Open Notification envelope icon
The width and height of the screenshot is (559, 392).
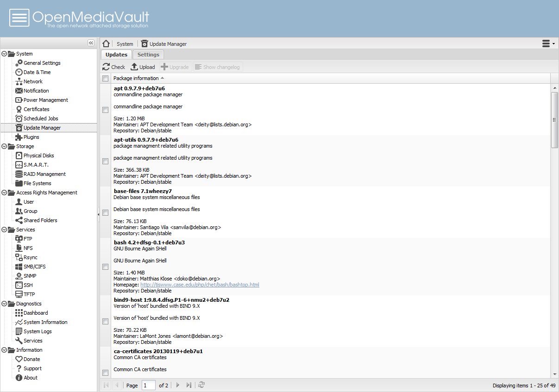pos(19,91)
